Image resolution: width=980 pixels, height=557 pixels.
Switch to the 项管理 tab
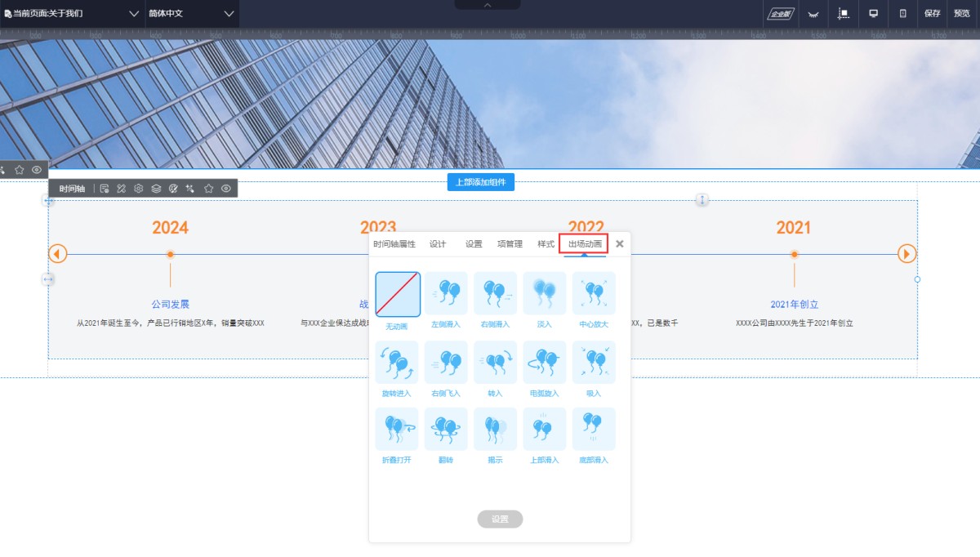pyautogui.click(x=510, y=244)
